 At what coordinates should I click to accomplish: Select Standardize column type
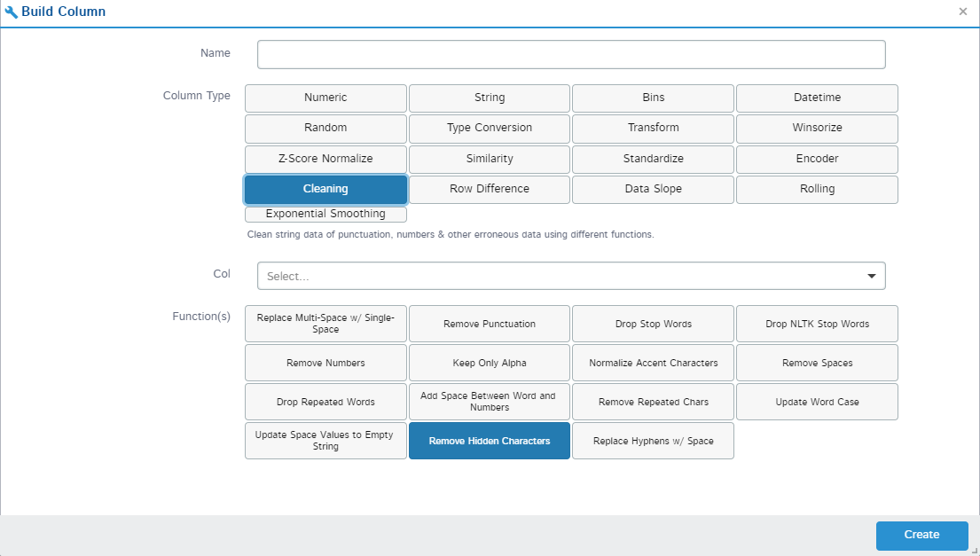click(653, 159)
